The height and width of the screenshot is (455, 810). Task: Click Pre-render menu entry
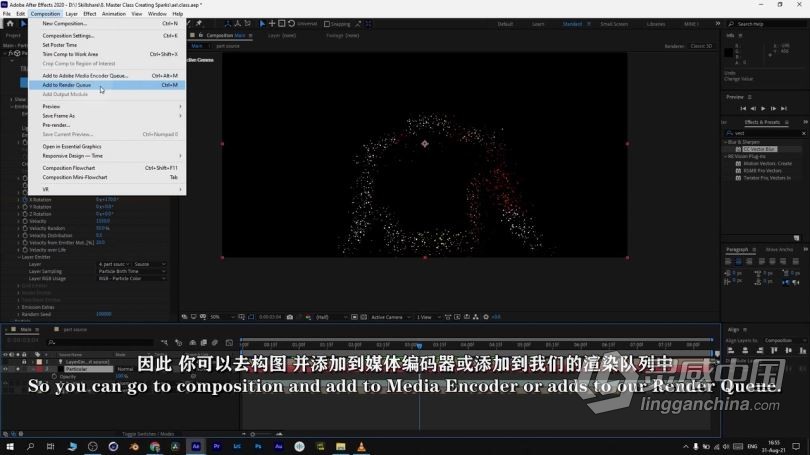click(x=107, y=125)
